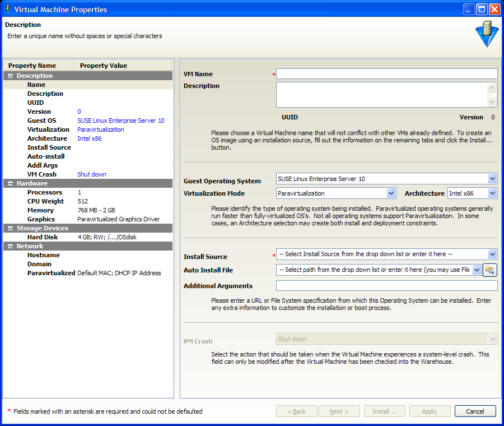
Task: Click the Apply button
Action: click(x=430, y=411)
